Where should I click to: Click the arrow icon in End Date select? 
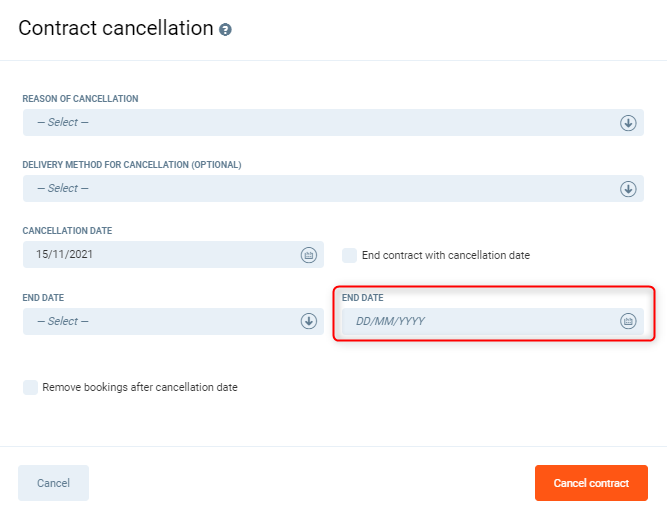309,321
